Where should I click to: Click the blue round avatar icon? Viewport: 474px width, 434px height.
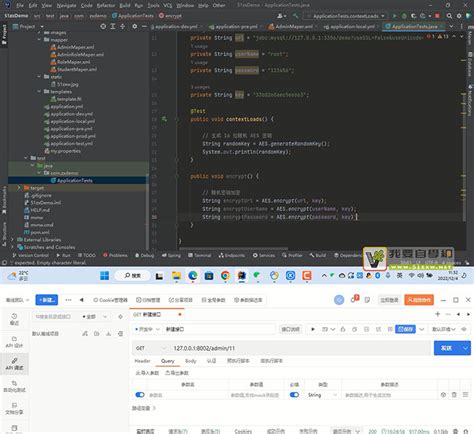tap(339, 300)
